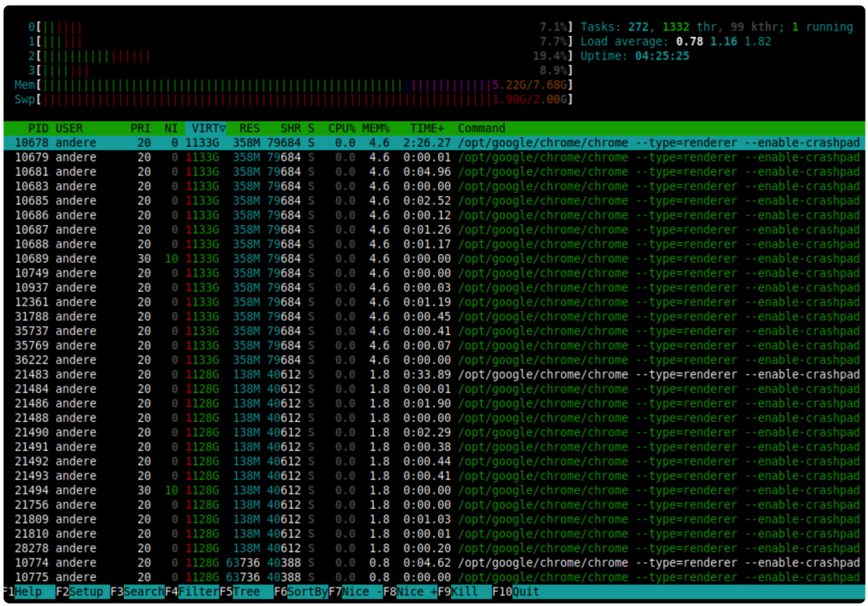
Task: Select process row with PID 10679
Action: point(434,158)
